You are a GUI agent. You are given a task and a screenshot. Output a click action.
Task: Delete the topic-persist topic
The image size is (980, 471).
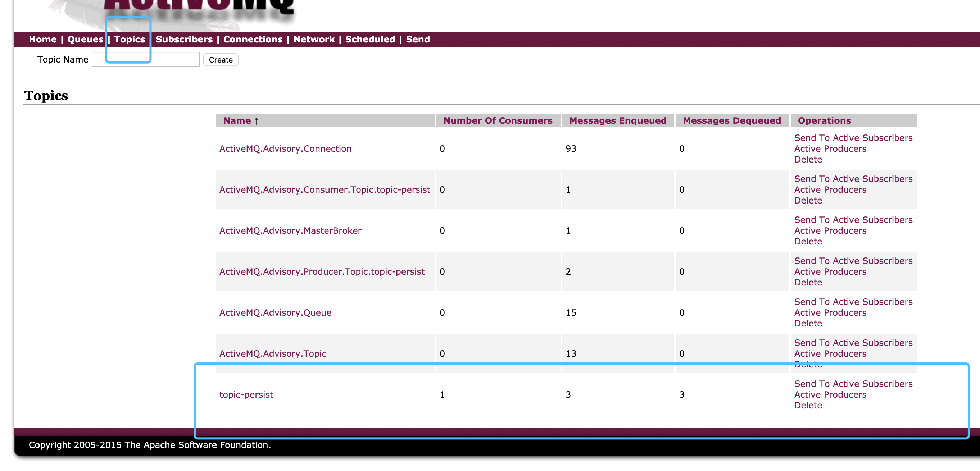tap(808, 405)
